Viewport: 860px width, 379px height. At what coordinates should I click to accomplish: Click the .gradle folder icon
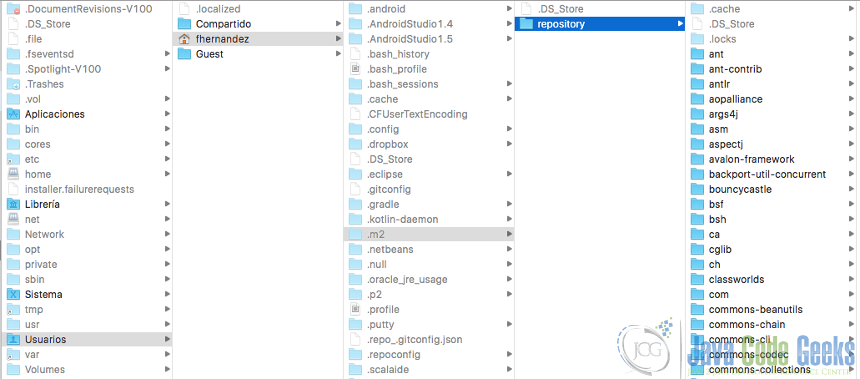click(x=355, y=204)
